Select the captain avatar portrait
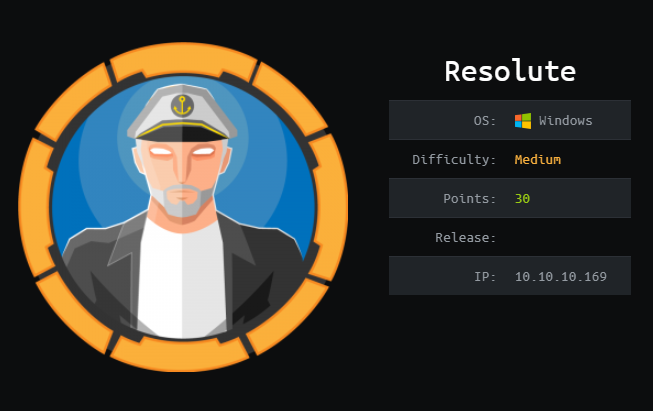 click(183, 207)
